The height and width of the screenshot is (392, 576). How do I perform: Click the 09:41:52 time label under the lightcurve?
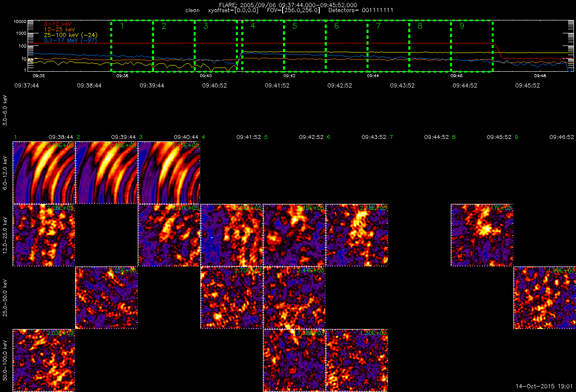click(277, 85)
